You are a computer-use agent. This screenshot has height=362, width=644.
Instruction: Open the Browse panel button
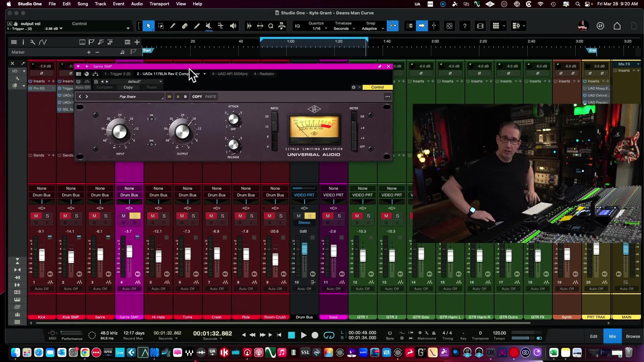coord(633,336)
